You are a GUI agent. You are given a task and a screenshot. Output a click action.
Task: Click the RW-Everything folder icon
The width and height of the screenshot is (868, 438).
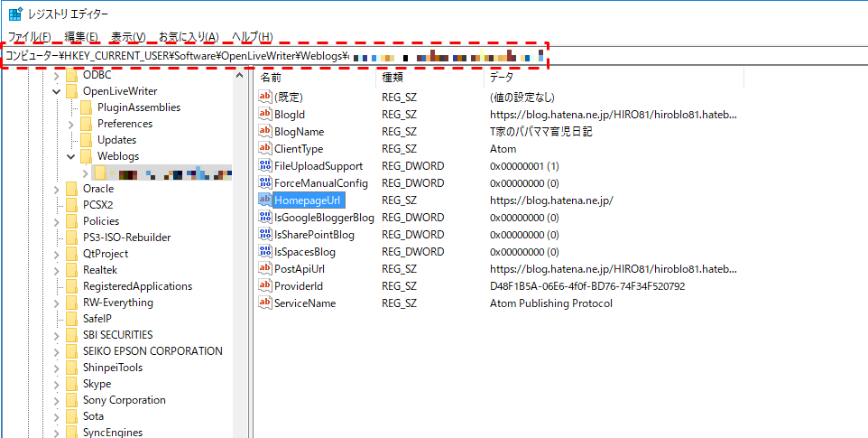pyautogui.click(x=72, y=303)
